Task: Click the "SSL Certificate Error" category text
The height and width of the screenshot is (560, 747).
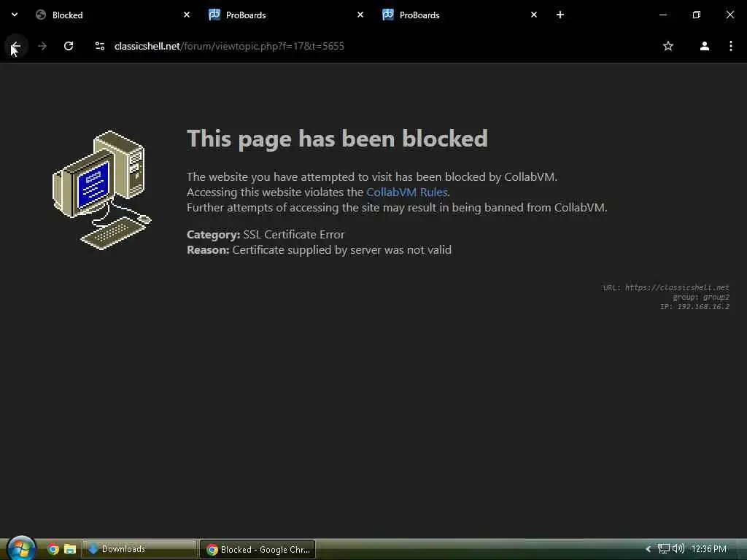Action: tap(293, 234)
